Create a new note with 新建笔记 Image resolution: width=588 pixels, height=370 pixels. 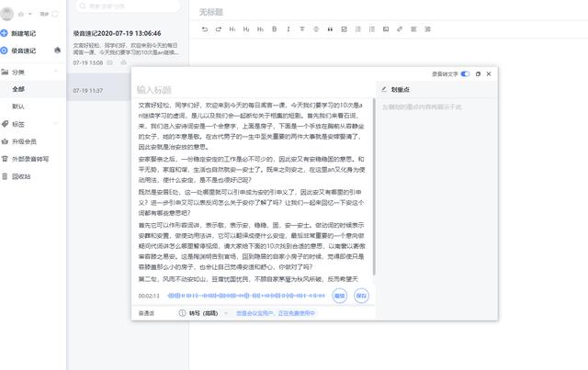(18, 33)
